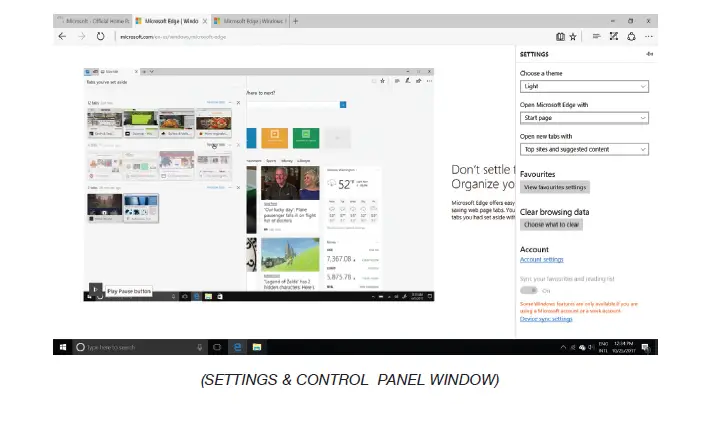Click the orange tile in the video screenshot
The width and height of the screenshot is (724, 430).
[274, 138]
